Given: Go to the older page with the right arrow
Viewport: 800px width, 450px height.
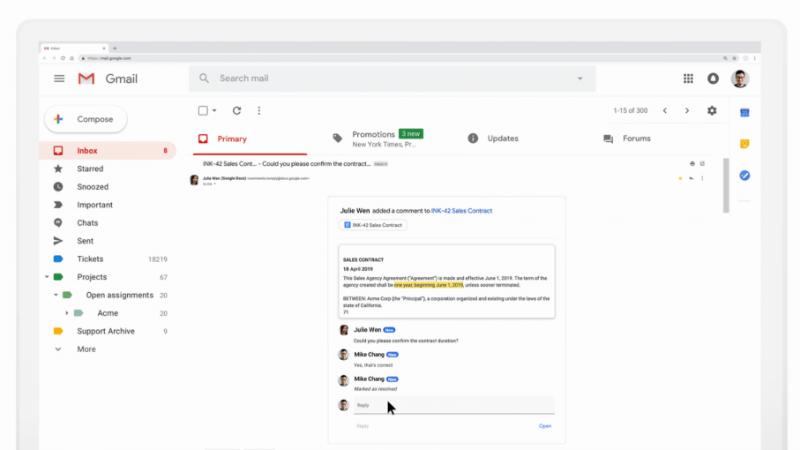Looking at the screenshot, I should (x=687, y=111).
